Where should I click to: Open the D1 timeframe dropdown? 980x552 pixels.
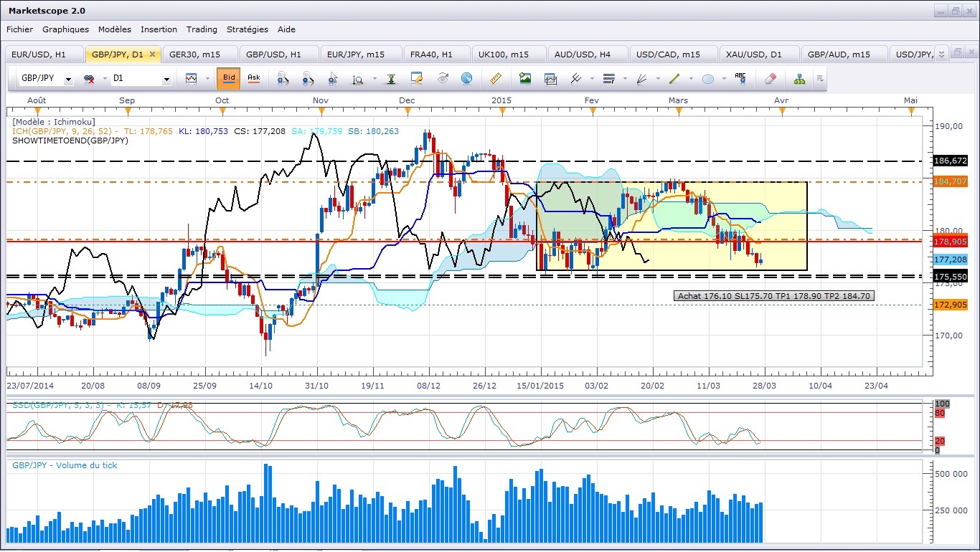pos(166,79)
